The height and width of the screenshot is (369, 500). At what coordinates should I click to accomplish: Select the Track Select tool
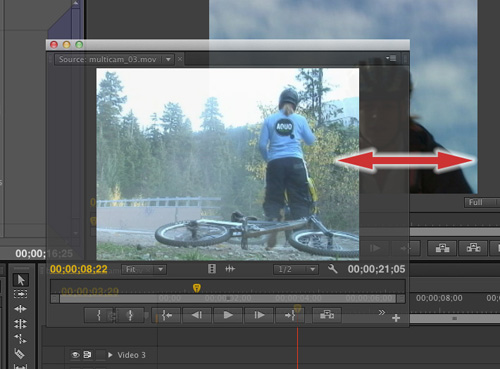[x=21, y=294]
